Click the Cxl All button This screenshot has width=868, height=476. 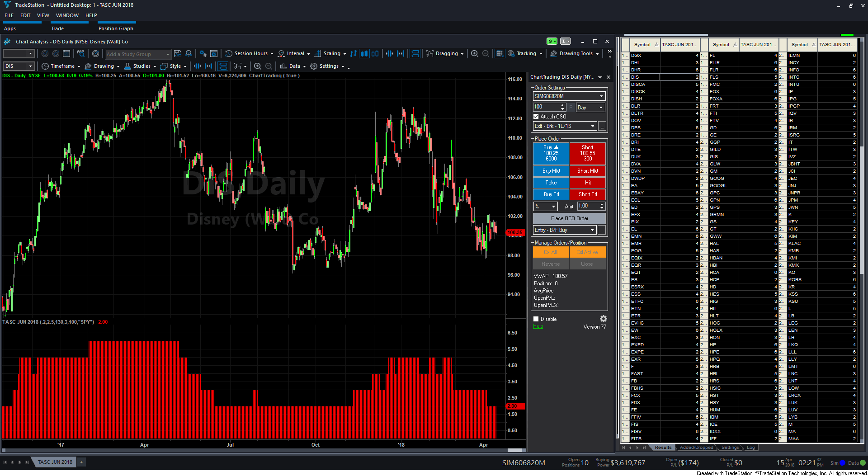[551, 252]
